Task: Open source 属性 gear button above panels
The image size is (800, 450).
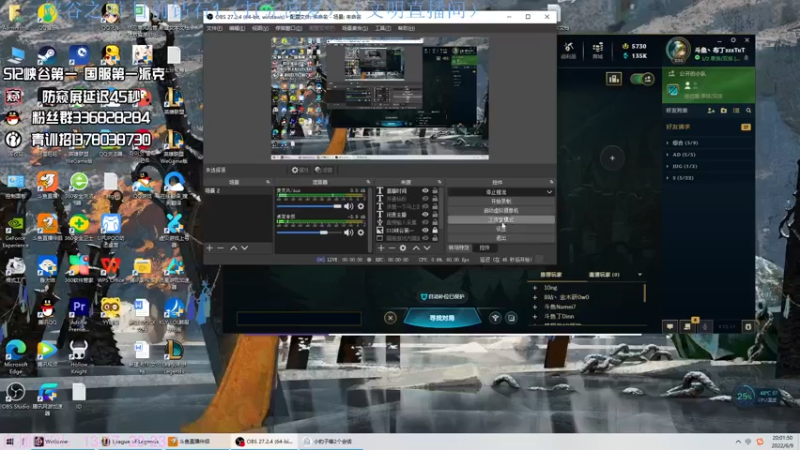Action: (x=299, y=170)
